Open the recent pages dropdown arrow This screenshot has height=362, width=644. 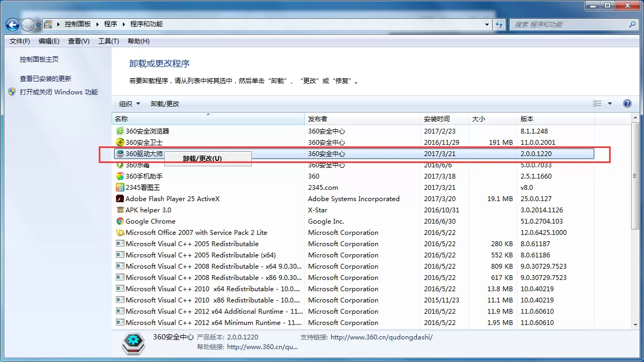[x=39, y=25]
